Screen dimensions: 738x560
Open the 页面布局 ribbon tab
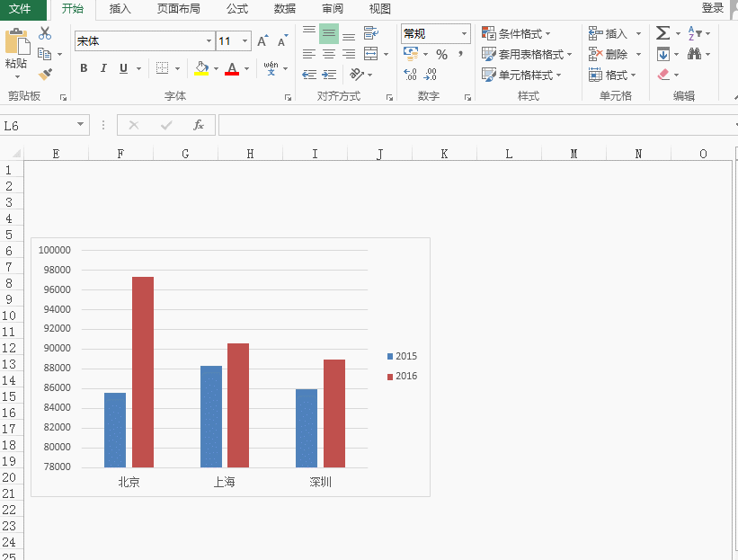178,9
